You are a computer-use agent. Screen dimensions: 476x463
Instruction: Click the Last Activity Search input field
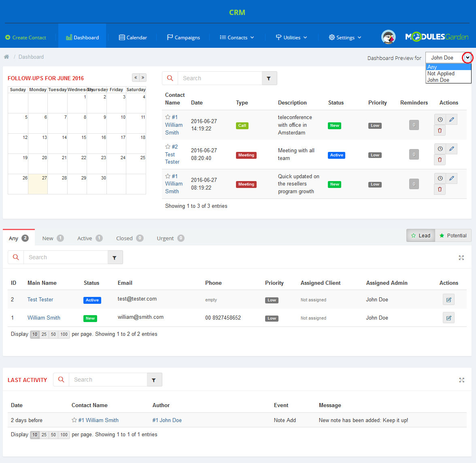(108, 380)
